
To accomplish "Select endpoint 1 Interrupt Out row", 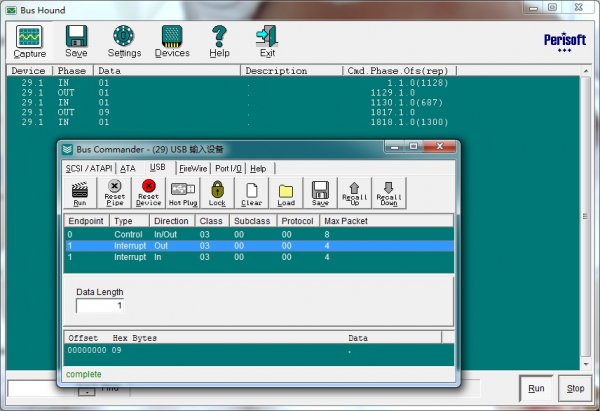I will (x=259, y=246).
